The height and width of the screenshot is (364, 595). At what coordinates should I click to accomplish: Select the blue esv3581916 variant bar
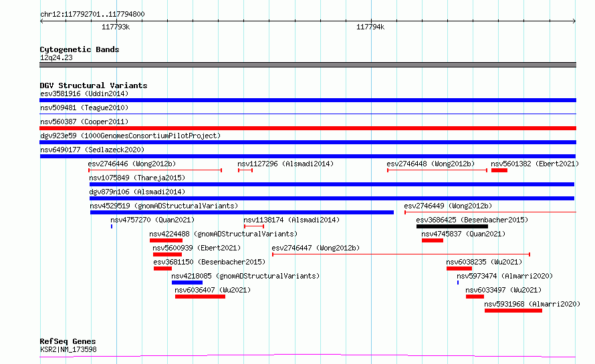pos(308,100)
